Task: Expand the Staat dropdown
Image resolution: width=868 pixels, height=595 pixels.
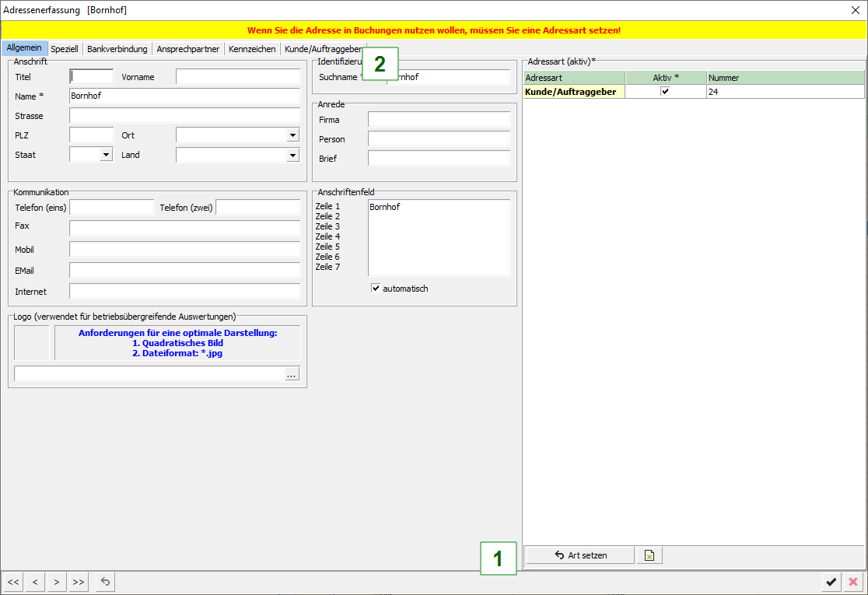Action: coord(106,155)
